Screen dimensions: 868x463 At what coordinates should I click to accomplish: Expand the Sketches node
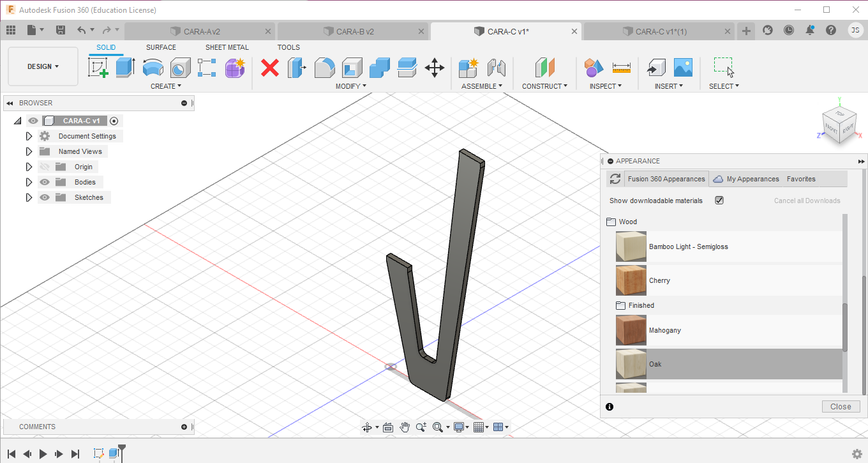(x=29, y=197)
